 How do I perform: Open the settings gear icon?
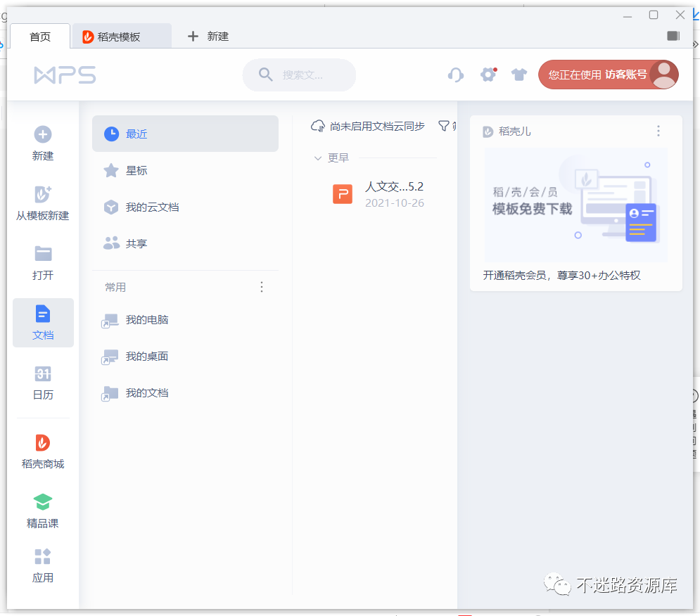[488, 75]
